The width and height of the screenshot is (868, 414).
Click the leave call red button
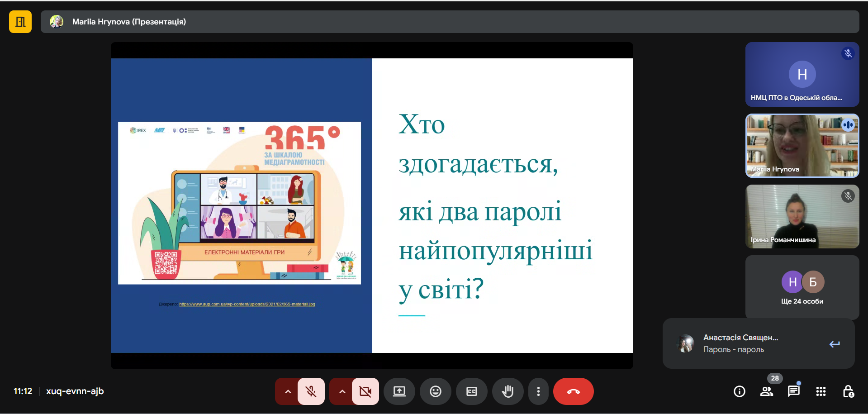click(x=573, y=391)
